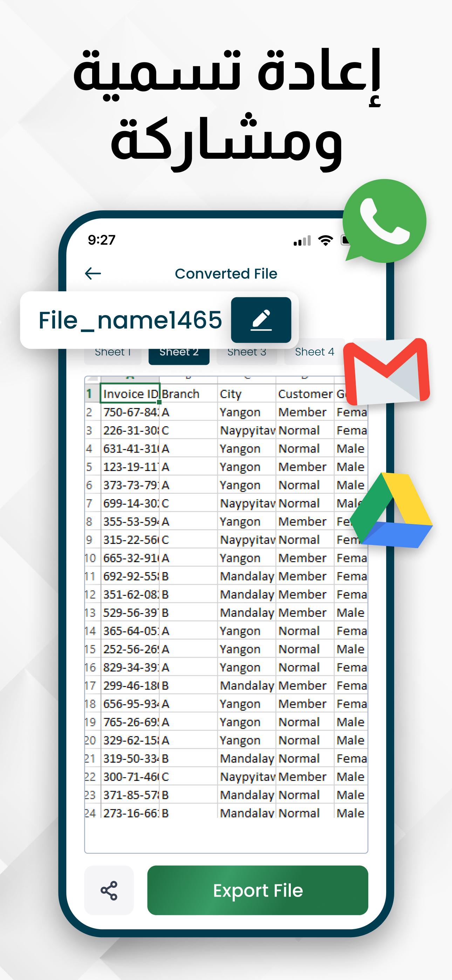Select cell 315-22-56 in row 9

130,540
